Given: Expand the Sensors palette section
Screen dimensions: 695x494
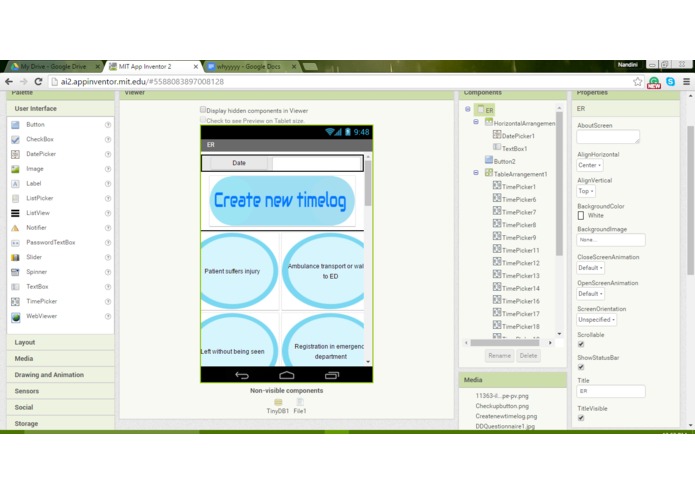Looking at the screenshot, I should click(x=61, y=391).
